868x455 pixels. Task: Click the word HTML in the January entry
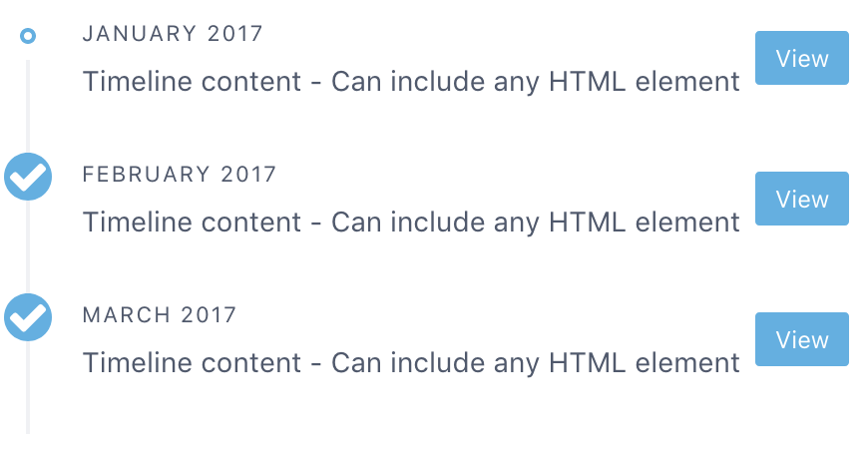tap(586, 82)
